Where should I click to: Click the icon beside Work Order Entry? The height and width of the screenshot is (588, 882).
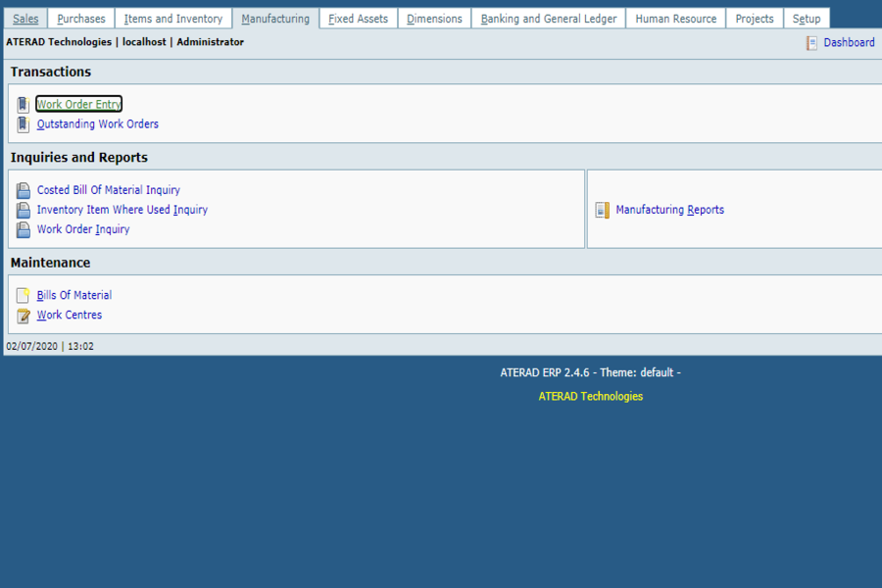pyautogui.click(x=24, y=105)
